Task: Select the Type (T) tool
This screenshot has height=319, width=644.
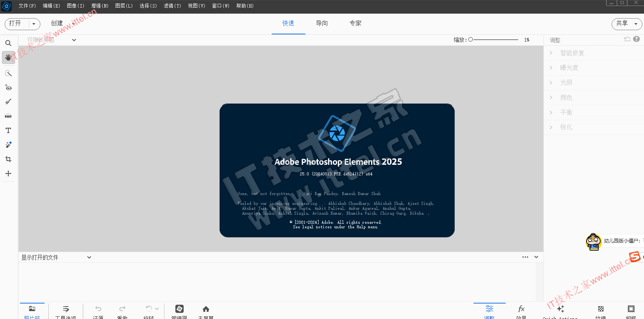Action: coord(8,130)
